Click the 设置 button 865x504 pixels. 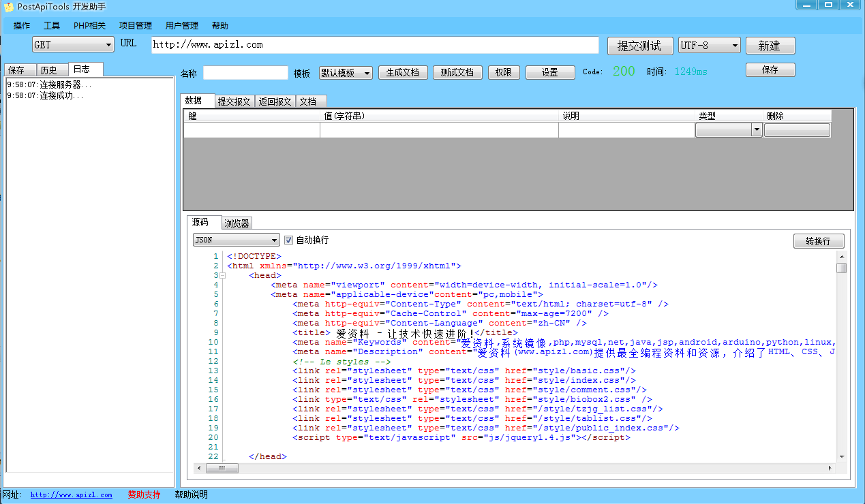(550, 72)
